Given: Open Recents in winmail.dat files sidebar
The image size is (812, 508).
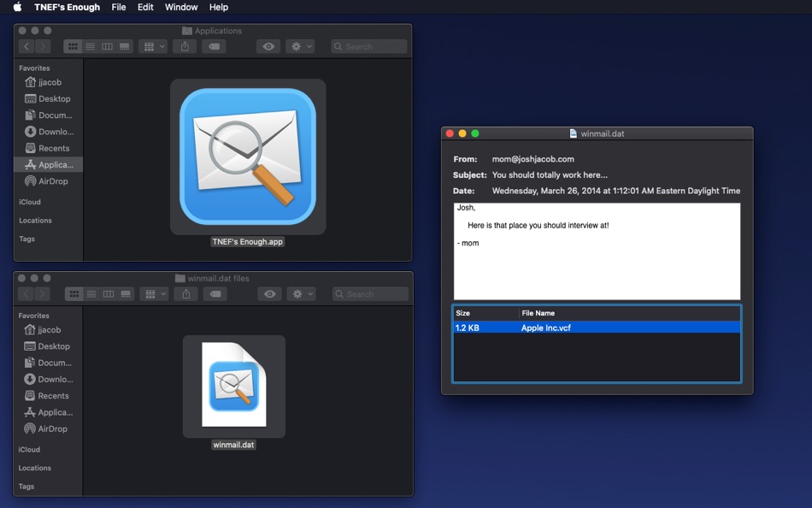Looking at the screenshot, I should point(47,396).
